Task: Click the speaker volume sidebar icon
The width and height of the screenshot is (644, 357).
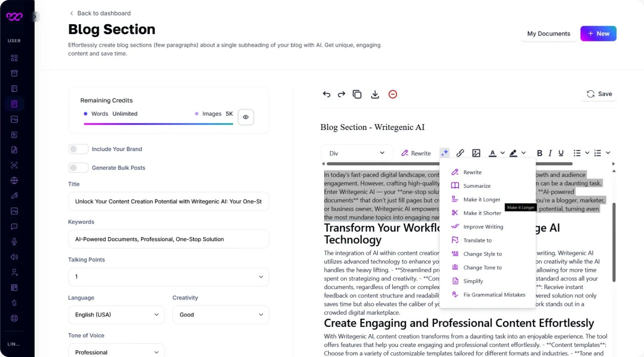Action: pyautogui.click(x=14, y=257)
